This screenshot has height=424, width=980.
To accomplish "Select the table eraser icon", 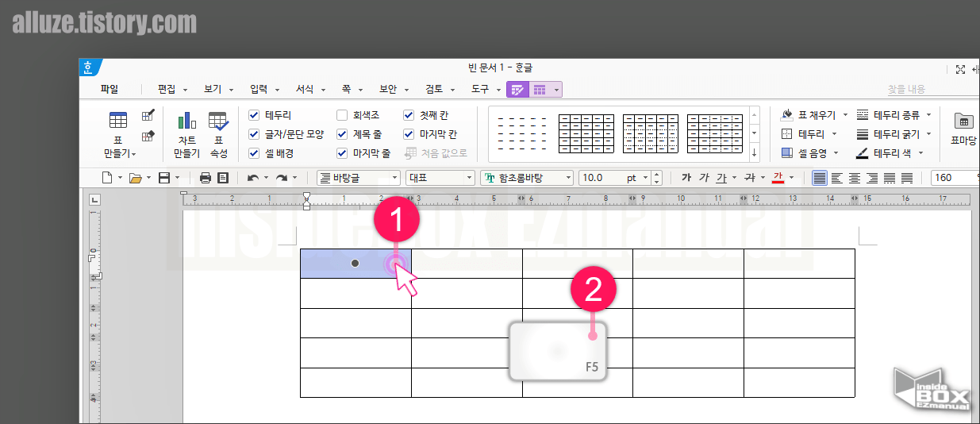I will [148, 137].
